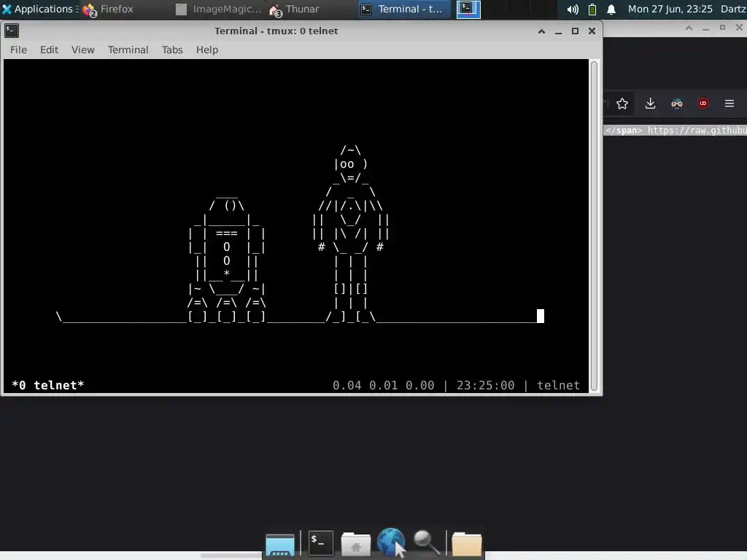Open the notifications bell icon

(x=611, y=9)
